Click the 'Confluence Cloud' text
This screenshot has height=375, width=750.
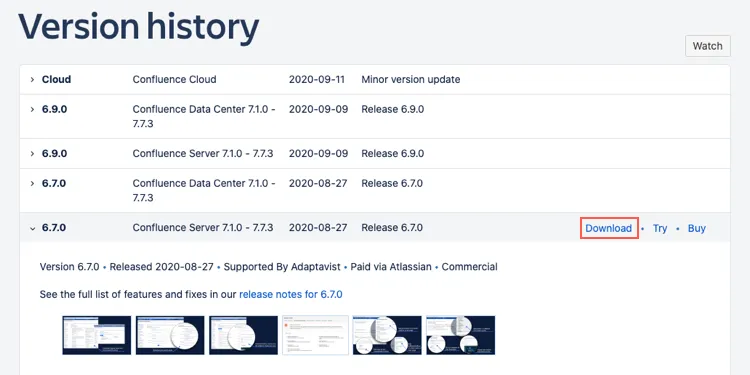pyautogui.click(x=174, y=79)
